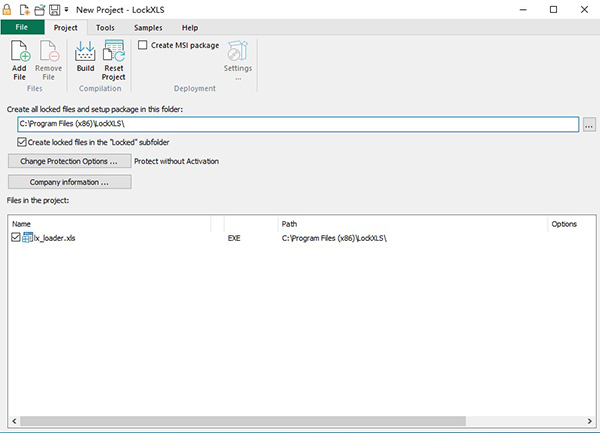The image size is (600, 433).
Task: Click the Open project quick-access icon
Action: 40,10
